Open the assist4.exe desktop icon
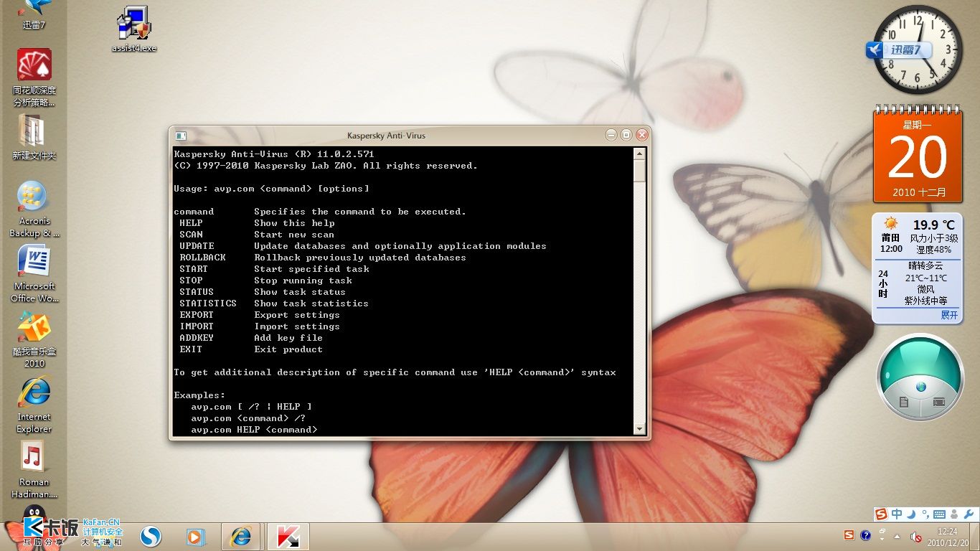Viewport: 980px width, 551px height. click(133, 29)
